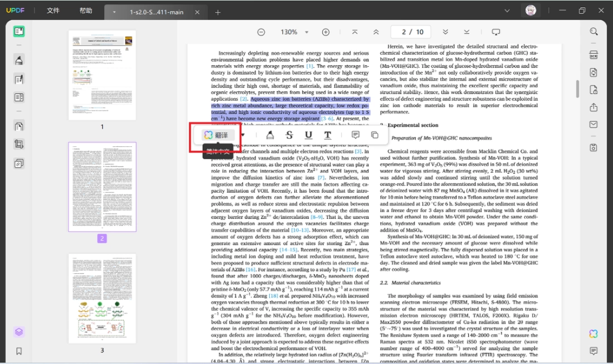This screenshot has width=613, height=364.
Task: Click the 'Experimental section' heading
Action: coord(413,125)
